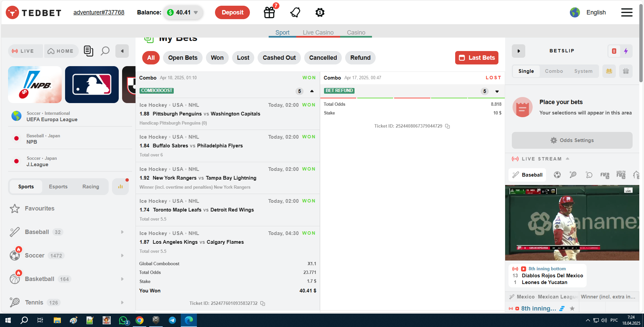The width and height of the screenshot is (644, 327).
Task: Click the quick bet lightning icon
Action: pyautogui.click(x=626, y=51)
